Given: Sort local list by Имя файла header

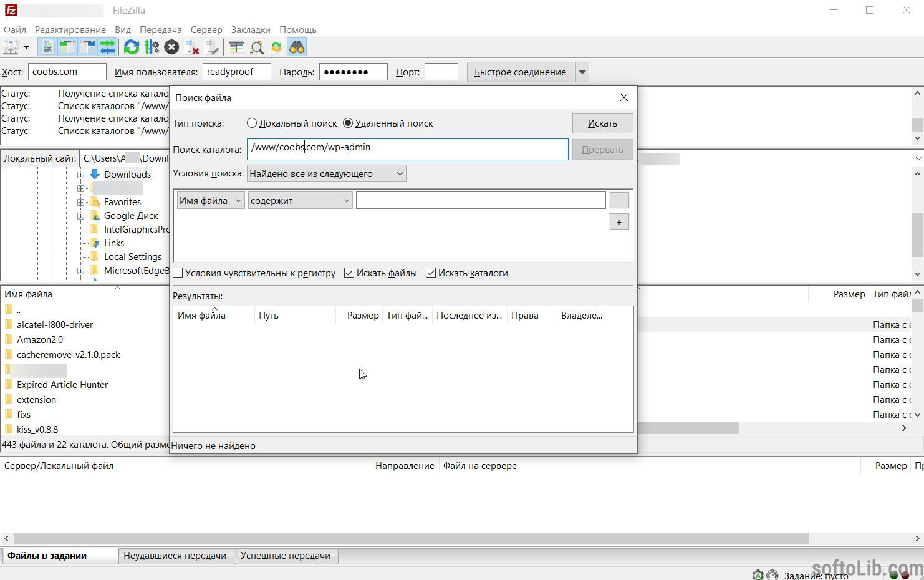Looking at the screenshot, I should [x=28, y=294].
